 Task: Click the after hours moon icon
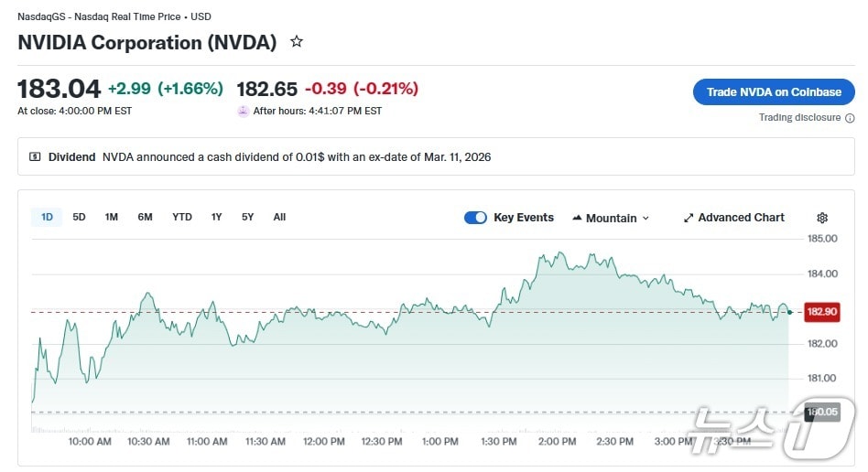[243, 112]
